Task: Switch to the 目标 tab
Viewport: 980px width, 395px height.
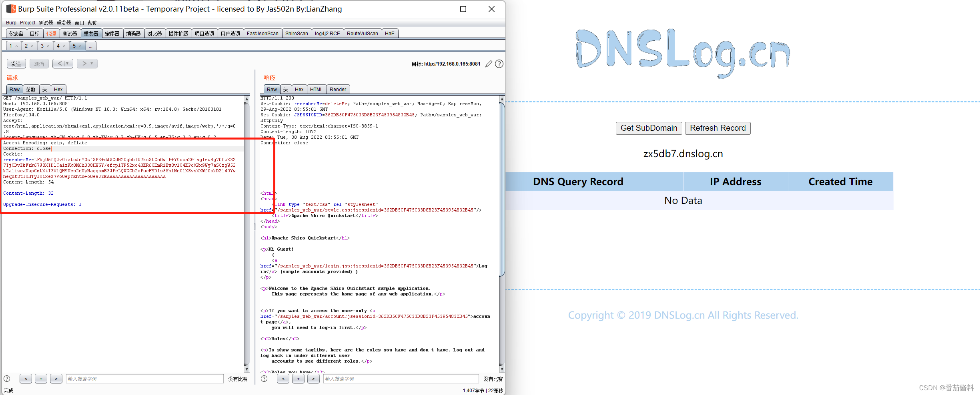Action: (x=35, y=34)
